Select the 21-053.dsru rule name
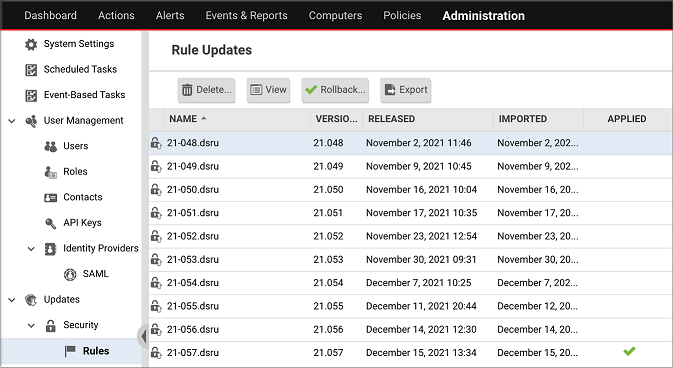The height and width of the screenshot is (368, 673). (193, 259)
